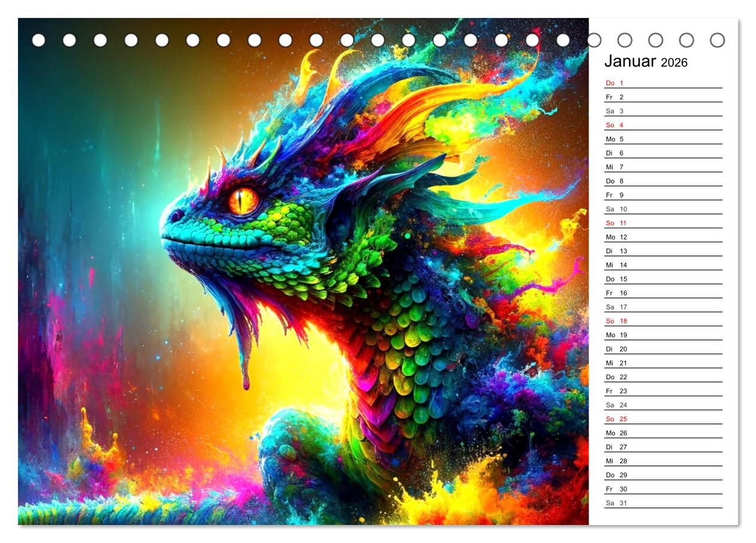The image size is (756, 543).
Task: Click the dragon's orange eye
Action: 243,200
